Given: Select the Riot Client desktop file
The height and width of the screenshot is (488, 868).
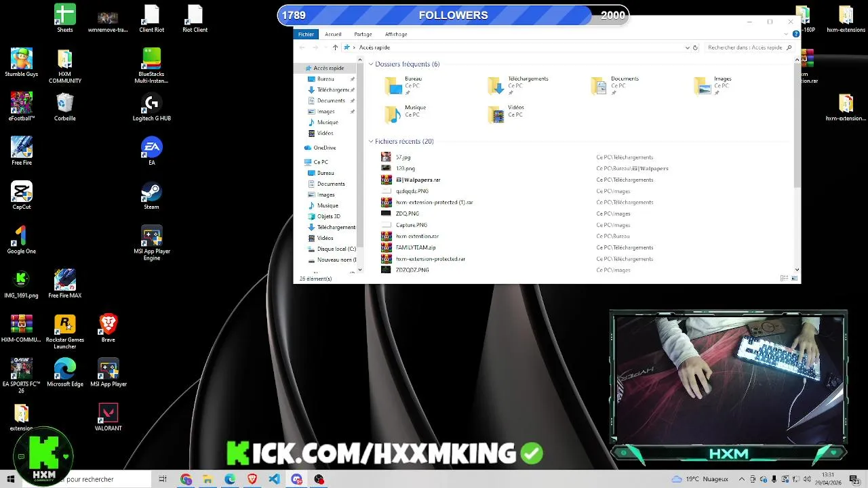Looking at the screenshot, I should 195,18.
